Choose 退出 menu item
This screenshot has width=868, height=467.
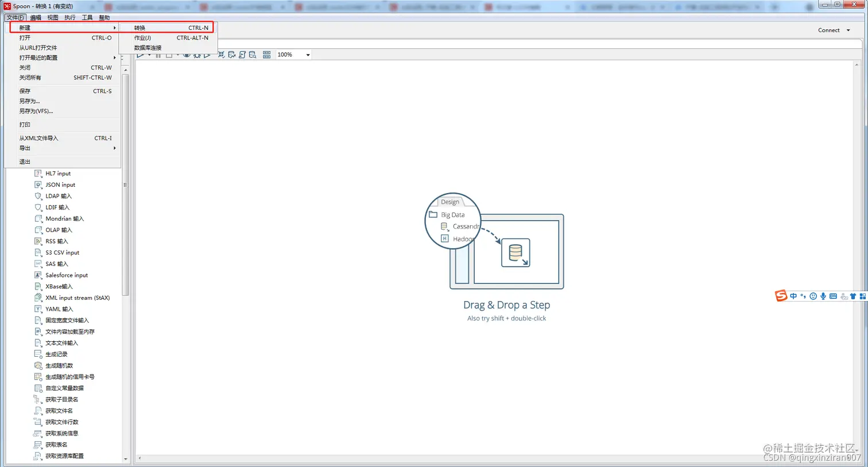point(63,161)
